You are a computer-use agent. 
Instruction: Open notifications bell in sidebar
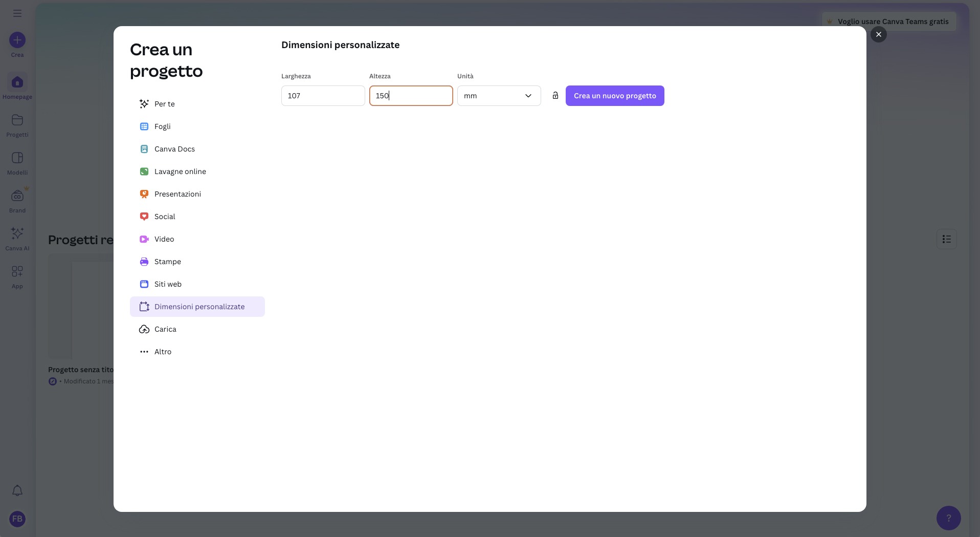[x=17, y=490]
